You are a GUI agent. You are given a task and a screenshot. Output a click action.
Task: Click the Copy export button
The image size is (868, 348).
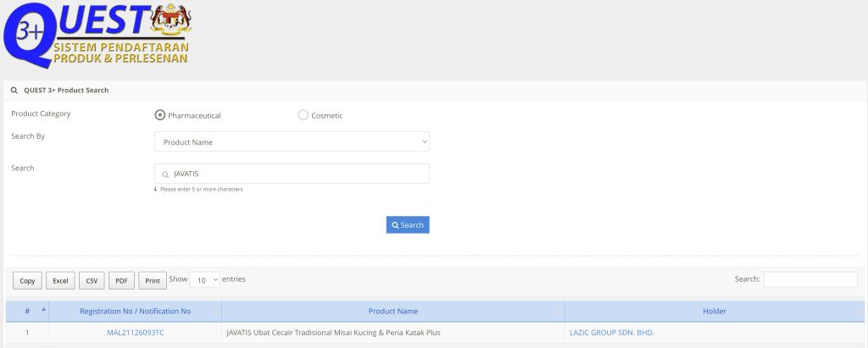click(x=27, y=280)
